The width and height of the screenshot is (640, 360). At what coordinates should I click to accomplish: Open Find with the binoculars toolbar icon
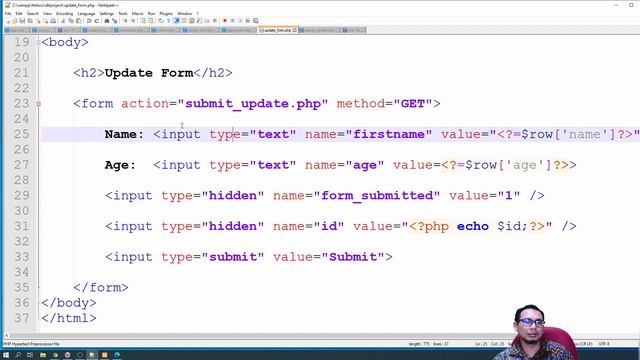coord(107,20)
